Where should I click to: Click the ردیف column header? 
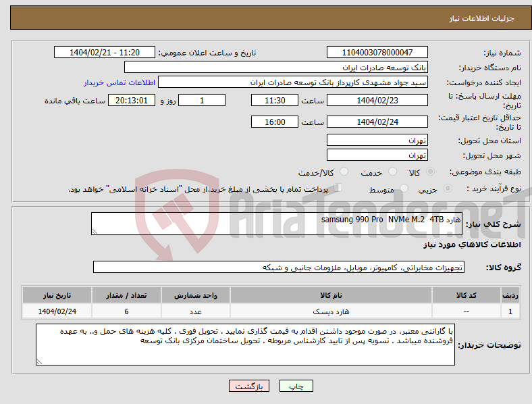tap(510, 295)
